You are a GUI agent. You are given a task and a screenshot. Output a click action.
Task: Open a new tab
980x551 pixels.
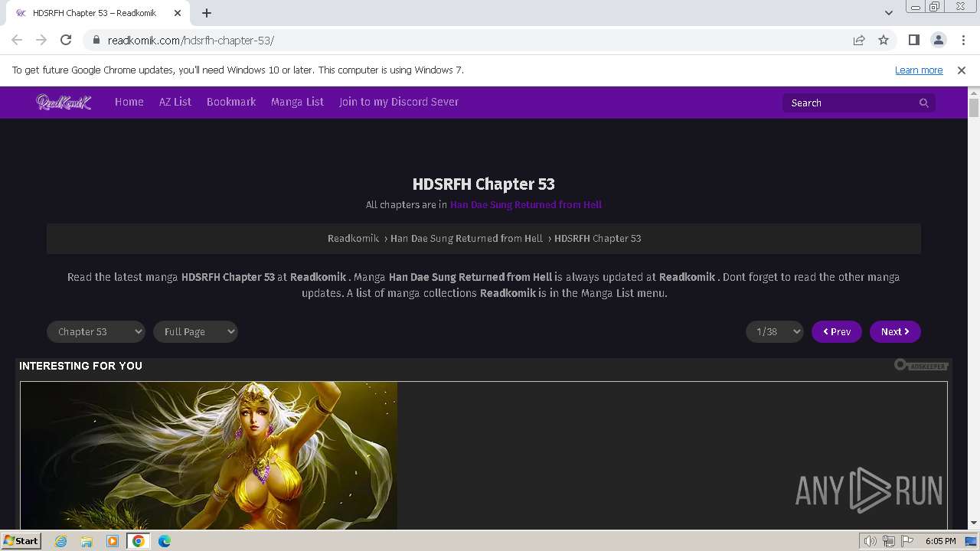[x=207, y=13]
